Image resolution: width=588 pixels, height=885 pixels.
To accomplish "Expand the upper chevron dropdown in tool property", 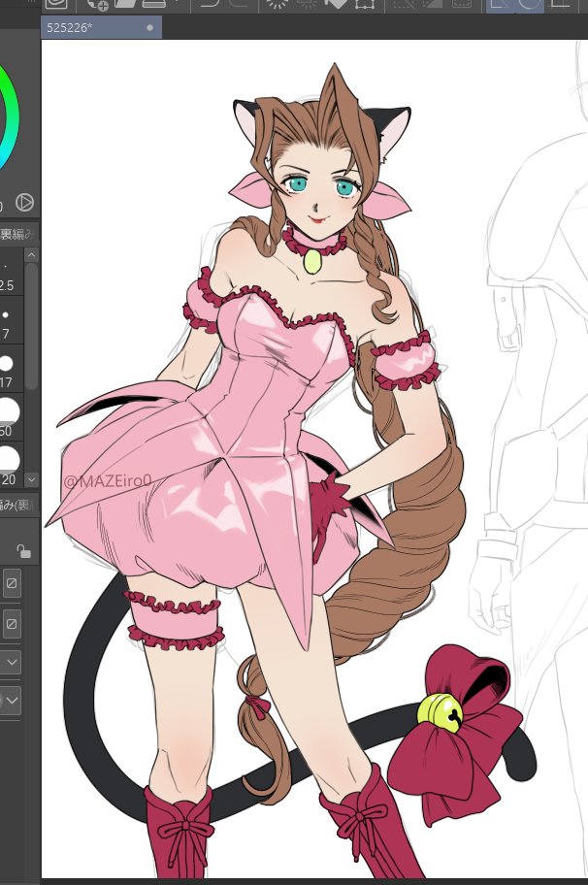I will (12, 662).
